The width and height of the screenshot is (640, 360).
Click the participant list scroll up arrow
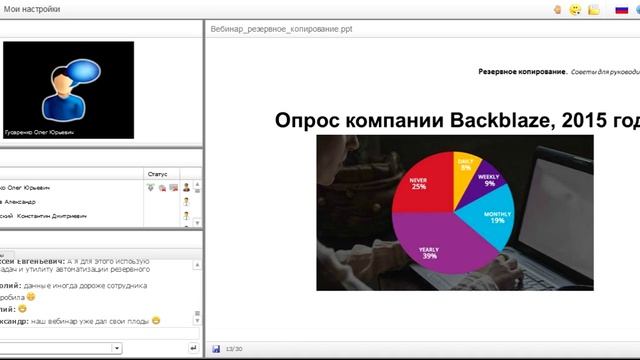coord(197,184)
